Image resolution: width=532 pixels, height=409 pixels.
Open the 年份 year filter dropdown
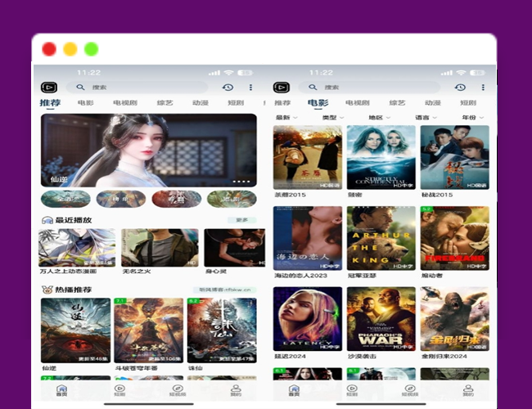coord(471,118)
